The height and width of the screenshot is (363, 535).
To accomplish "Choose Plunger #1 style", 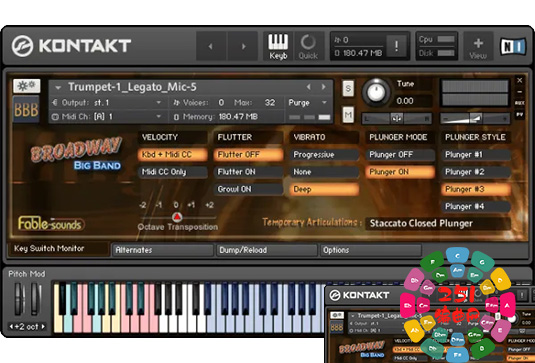I will click(x=476, y=155).
